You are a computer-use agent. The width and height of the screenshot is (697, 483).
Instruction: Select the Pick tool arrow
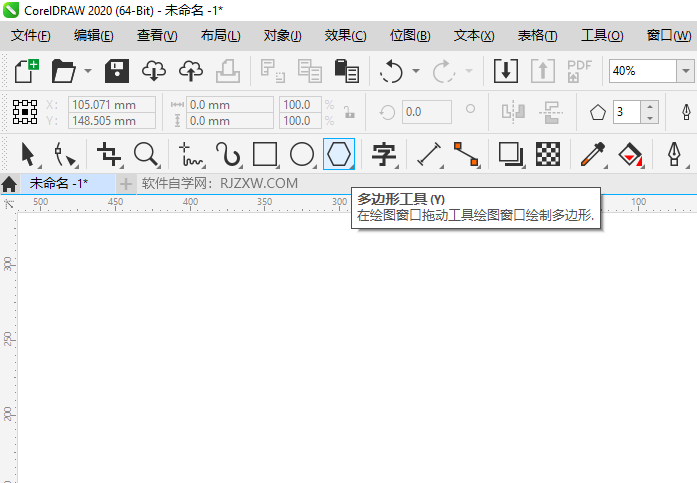coord(28,154)
